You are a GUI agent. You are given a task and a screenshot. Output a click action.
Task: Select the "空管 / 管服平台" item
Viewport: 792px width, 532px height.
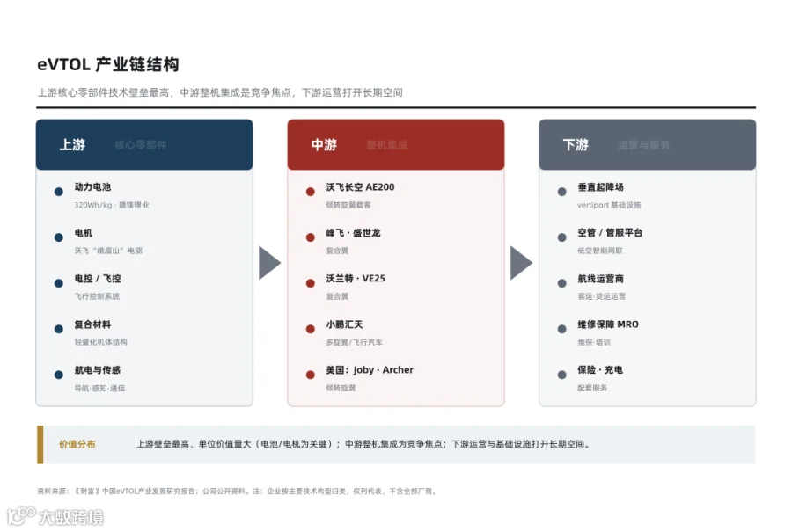click(x=610, y=233)
